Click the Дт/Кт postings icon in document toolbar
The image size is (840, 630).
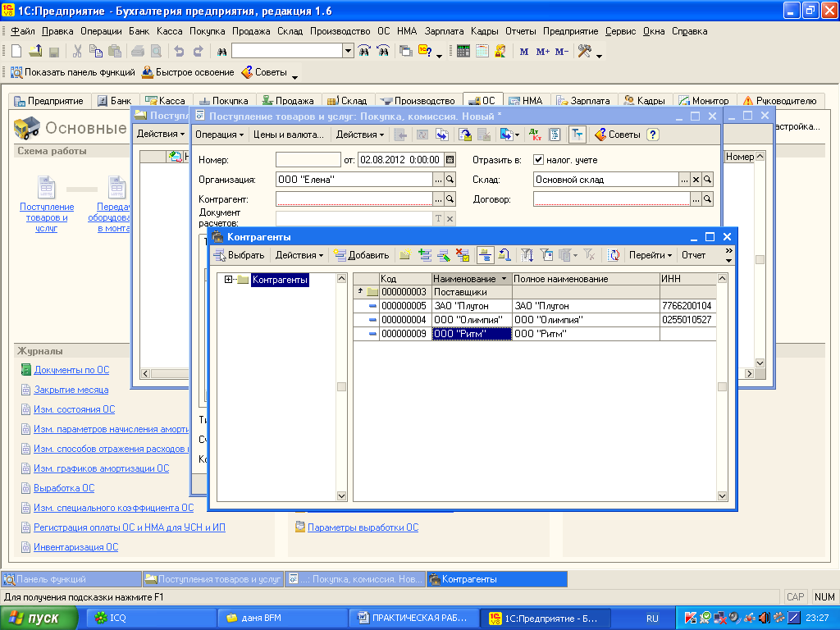[x=535, y=135]
